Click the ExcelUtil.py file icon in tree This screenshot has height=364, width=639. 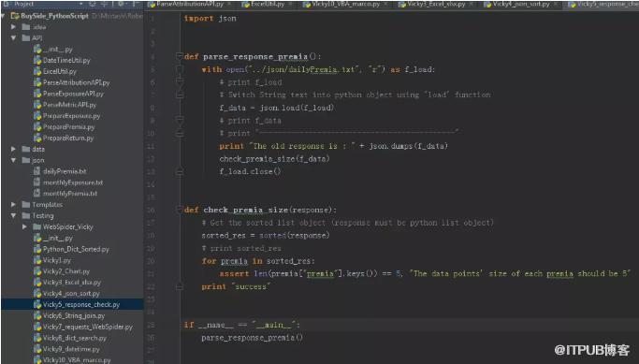pyautogui.click(x=37, y=71)
